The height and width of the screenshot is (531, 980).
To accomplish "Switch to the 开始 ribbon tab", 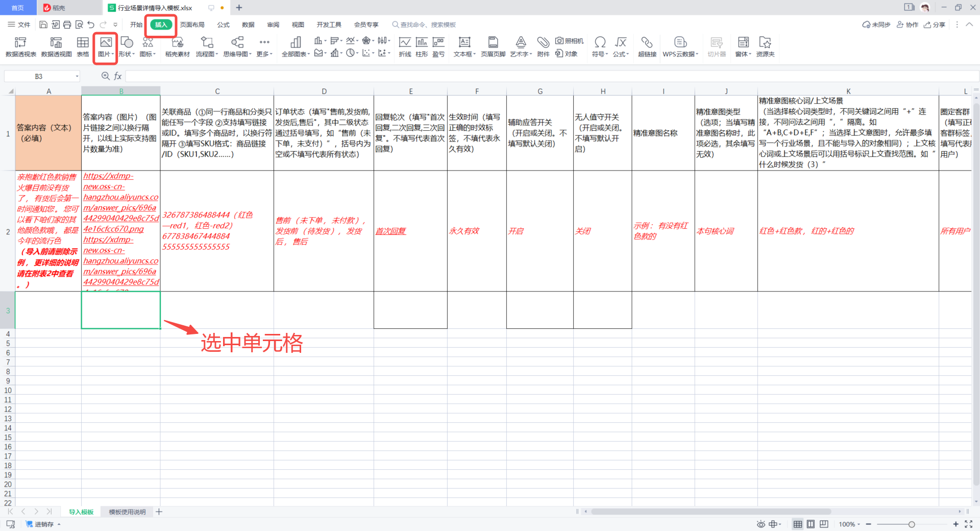I will [x=136, y=25].
